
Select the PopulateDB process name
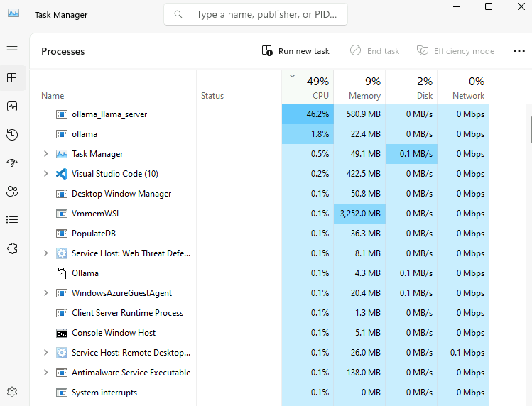94,234
